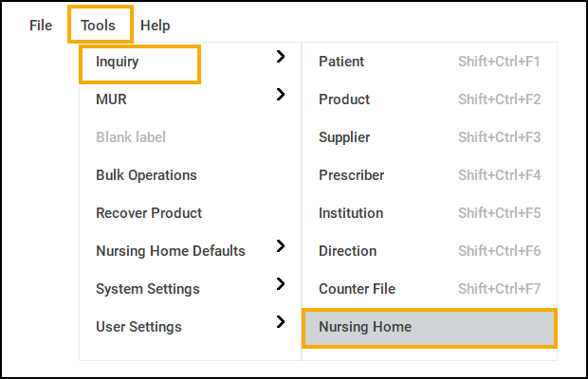Screen dimensions: 588x379
Task: Expand the User Settings arrow
Action: (x=280, y=322)
